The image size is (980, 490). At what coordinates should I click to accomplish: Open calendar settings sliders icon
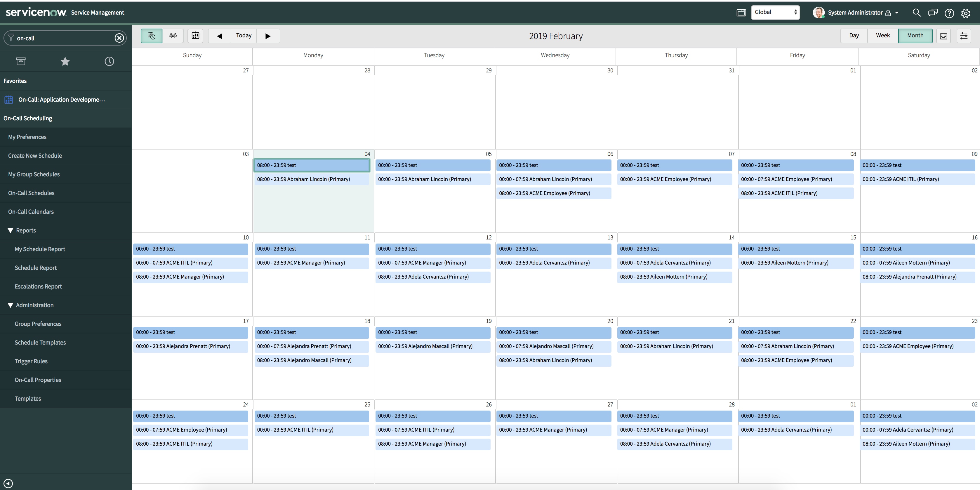coord(964,36)
